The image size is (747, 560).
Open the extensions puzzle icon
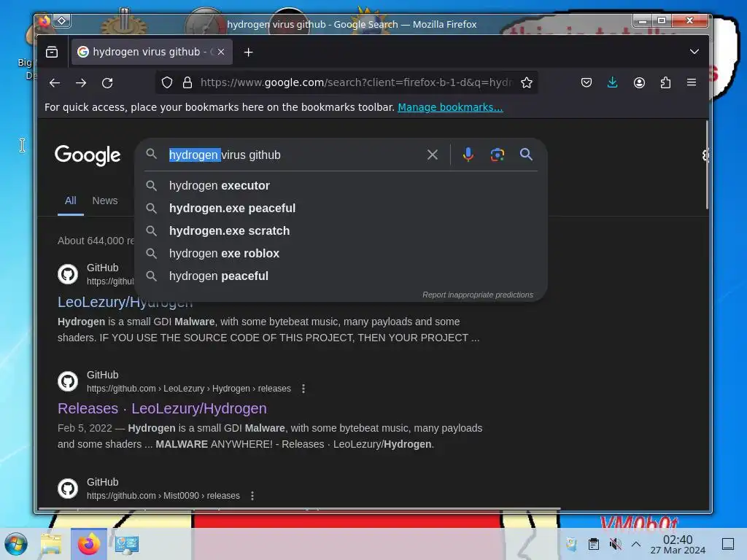[x=665, y=83]
